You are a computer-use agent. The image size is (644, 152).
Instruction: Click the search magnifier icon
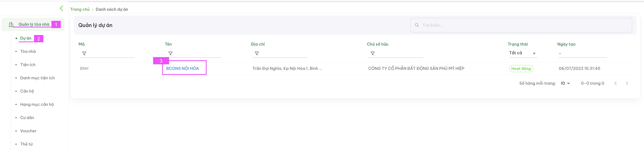click(x=417, y=25)
